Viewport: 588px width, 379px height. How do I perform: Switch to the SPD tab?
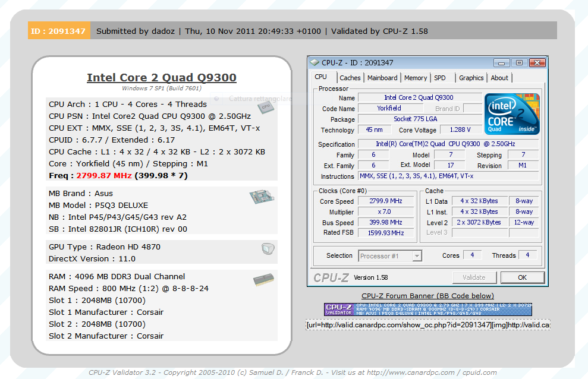[440, 78]
